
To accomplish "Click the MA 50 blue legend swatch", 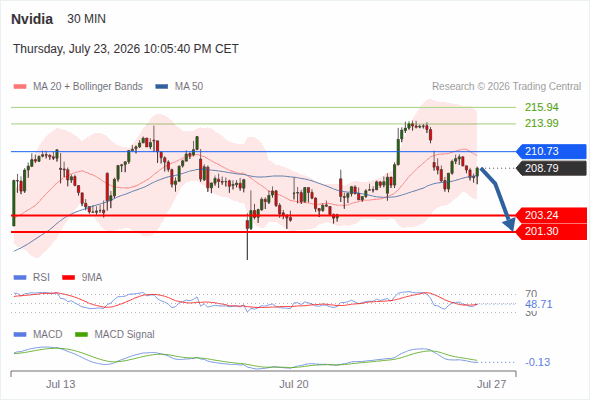I will (x=162, y=87).
